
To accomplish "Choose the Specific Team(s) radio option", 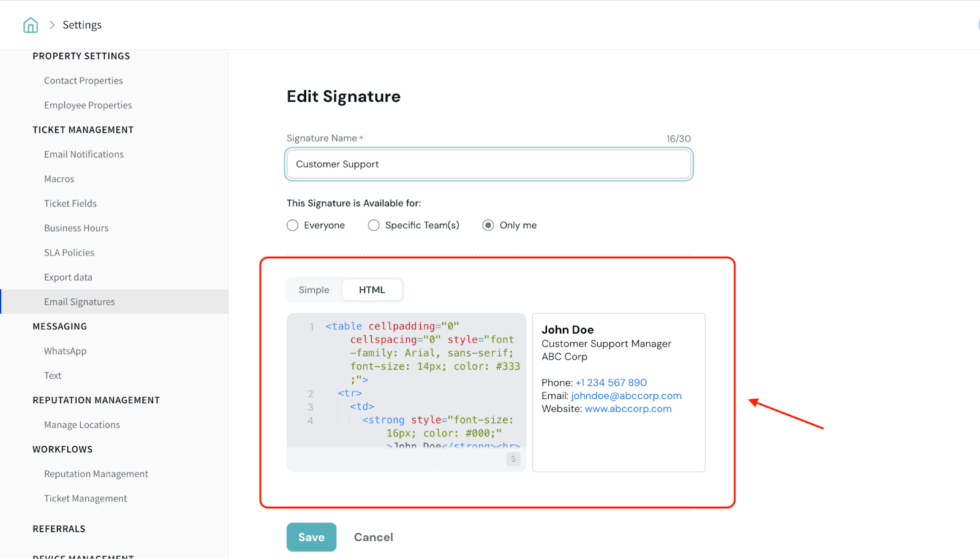I will [x=374, y=226].
